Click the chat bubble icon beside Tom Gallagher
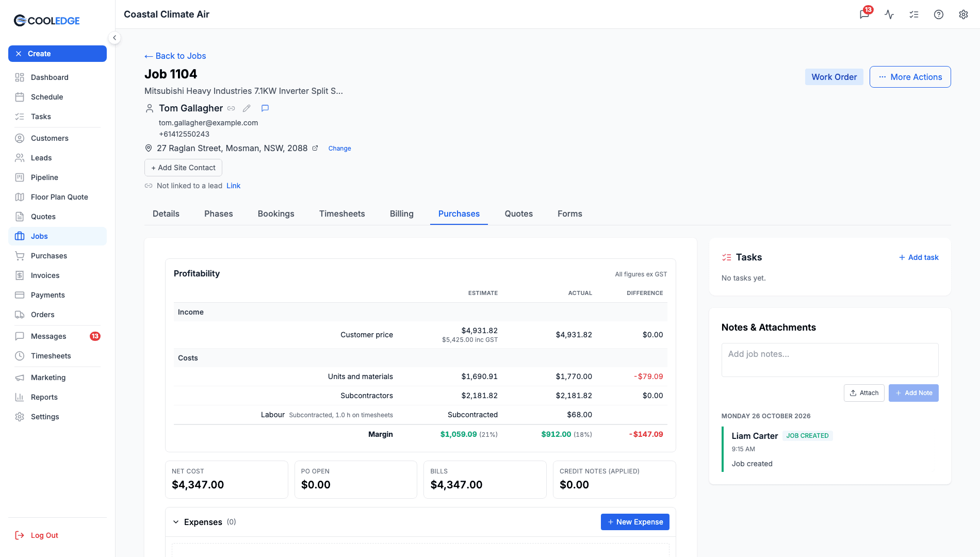 [265, 108]
